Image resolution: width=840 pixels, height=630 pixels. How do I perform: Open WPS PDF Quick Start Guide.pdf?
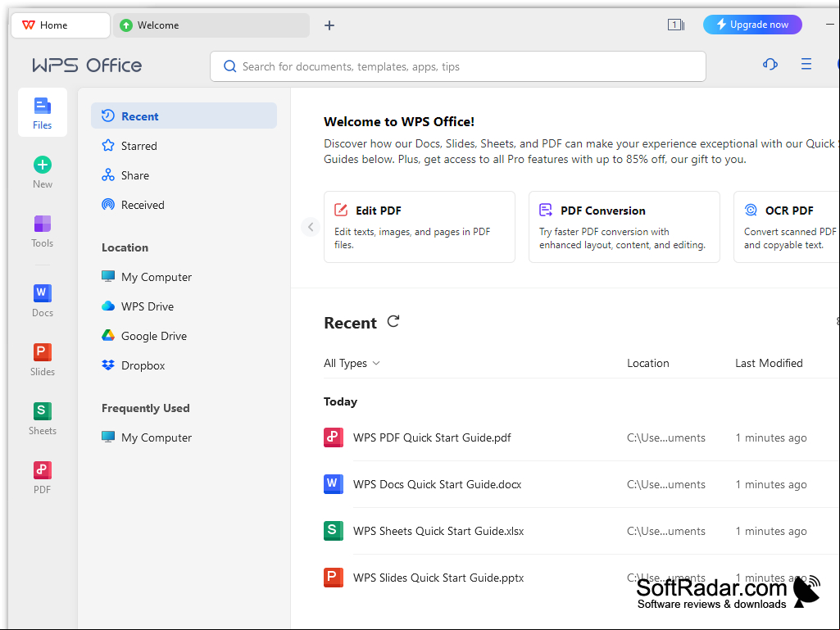tap(432, 437)
